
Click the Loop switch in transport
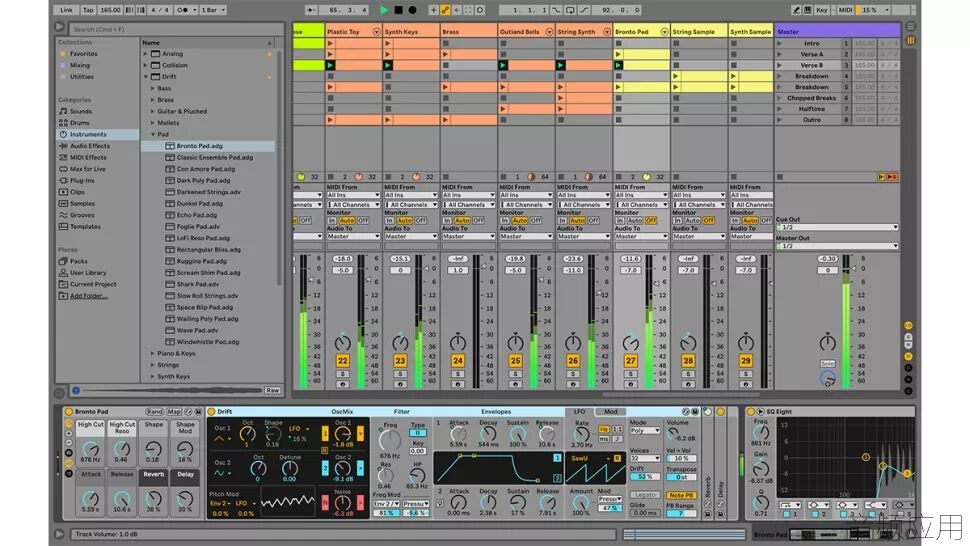click(x=570, y=10)
